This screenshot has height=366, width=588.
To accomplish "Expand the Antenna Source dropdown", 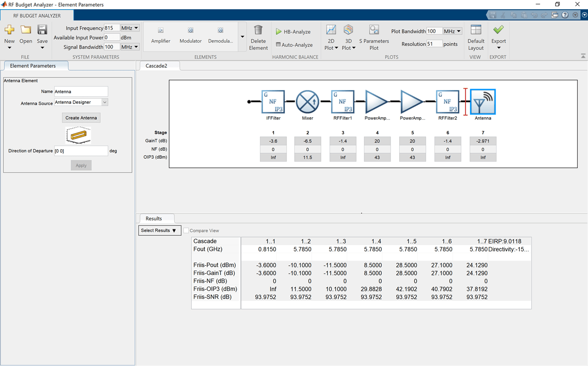I will click(105, 102).
